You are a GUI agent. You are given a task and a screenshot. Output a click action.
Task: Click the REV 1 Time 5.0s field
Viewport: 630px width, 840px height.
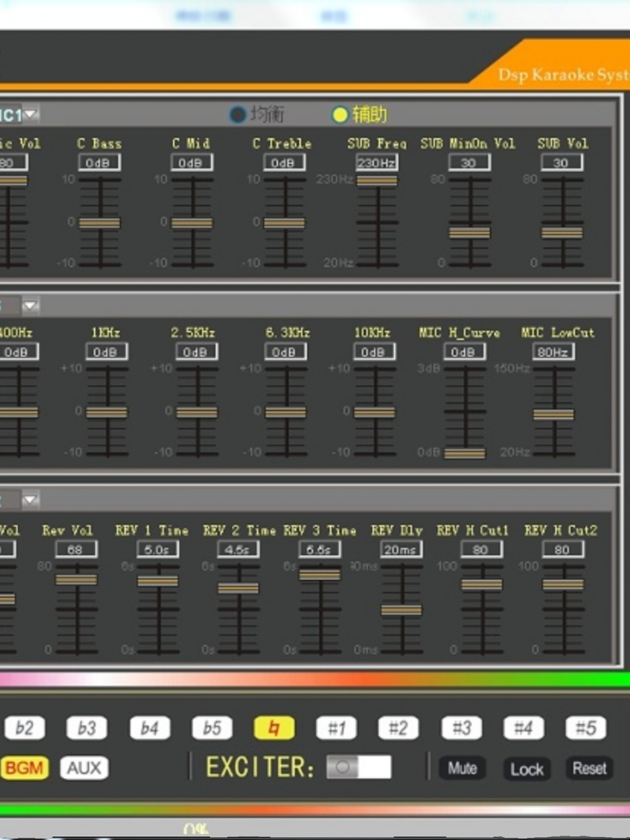point(157,550)
